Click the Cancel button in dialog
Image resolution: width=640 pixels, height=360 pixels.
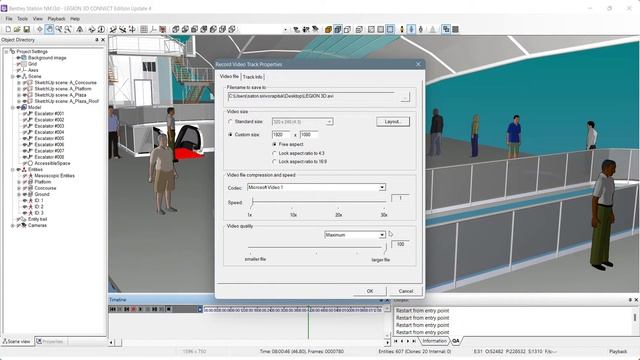coord(406,291)
